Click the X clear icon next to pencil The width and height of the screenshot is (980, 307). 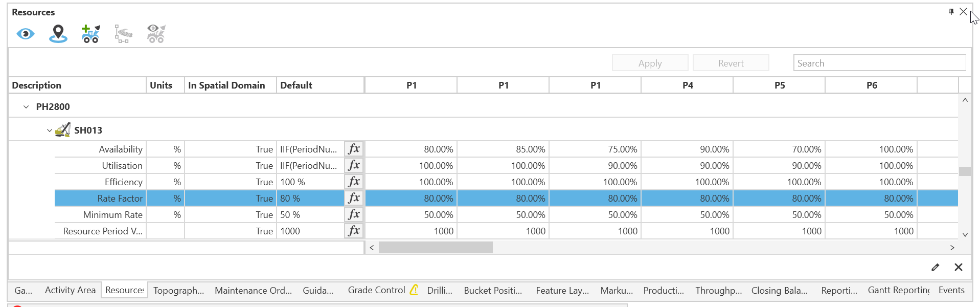pos(959,267)
